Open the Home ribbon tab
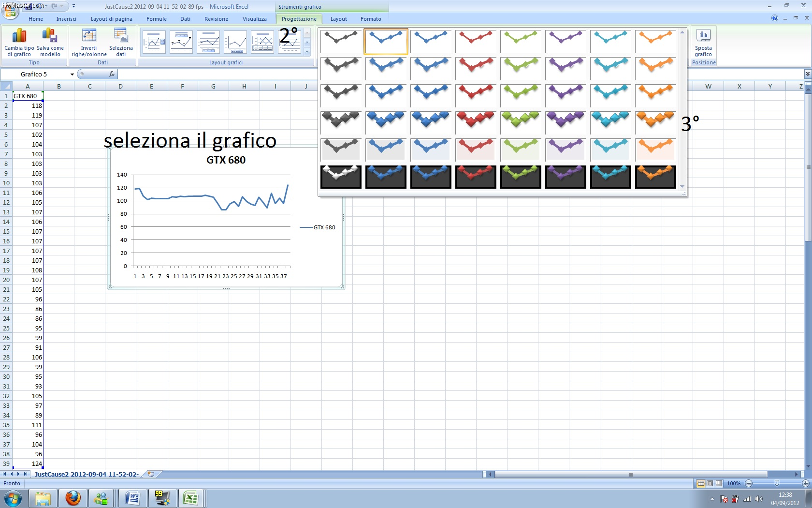 pyautogui.click(x=36, y=19)
